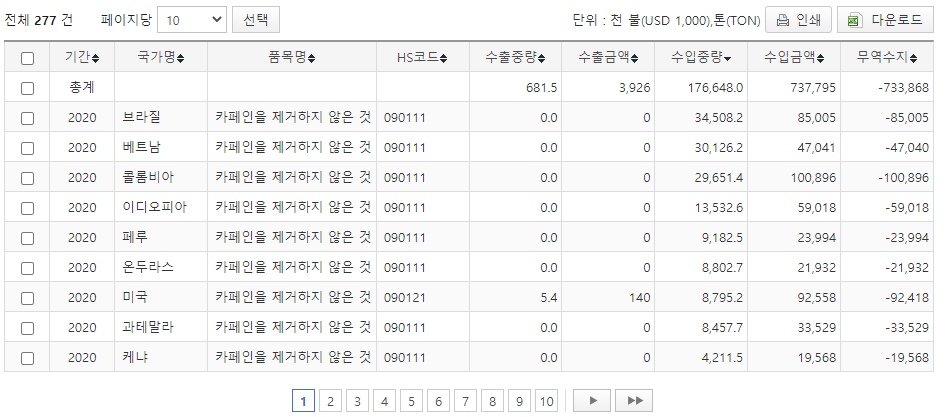This screenshot has height=417, width=949.
Task: Sort by 품목명 column sort icon
Action: [x=312, y=58]
